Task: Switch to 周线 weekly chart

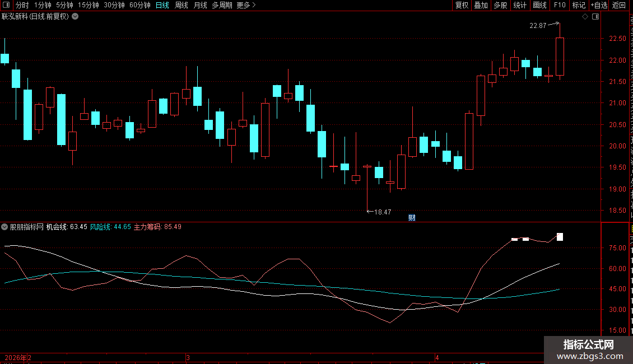Action: 181,5
